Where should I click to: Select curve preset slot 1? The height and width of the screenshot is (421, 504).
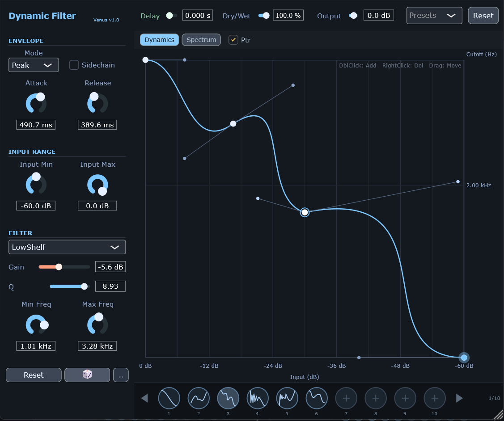pos(169,398)
